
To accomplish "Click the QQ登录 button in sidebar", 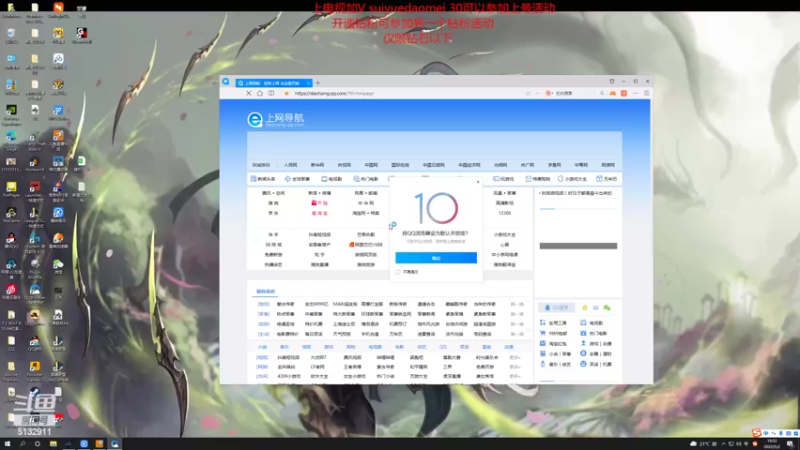I will point(557,308).
